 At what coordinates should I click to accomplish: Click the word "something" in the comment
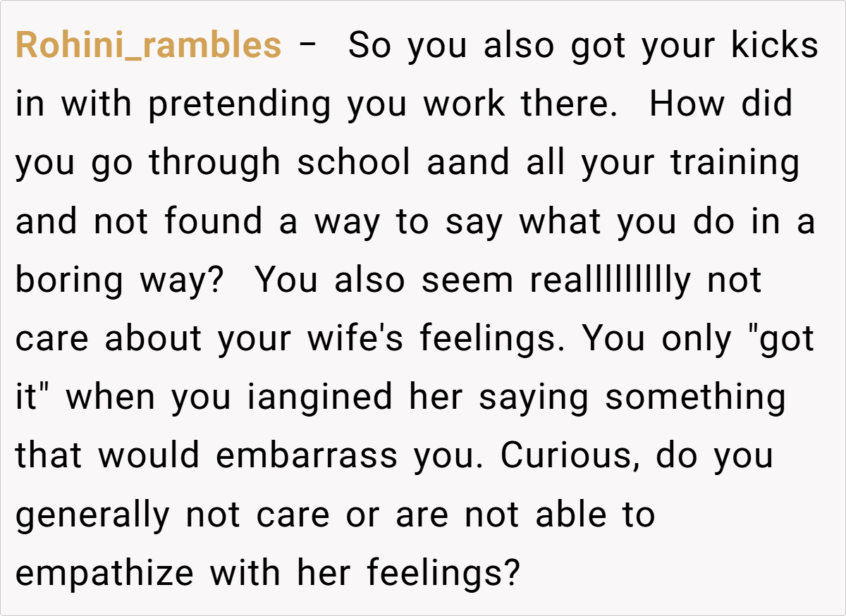pyautogui.click(x=695, y=397)
